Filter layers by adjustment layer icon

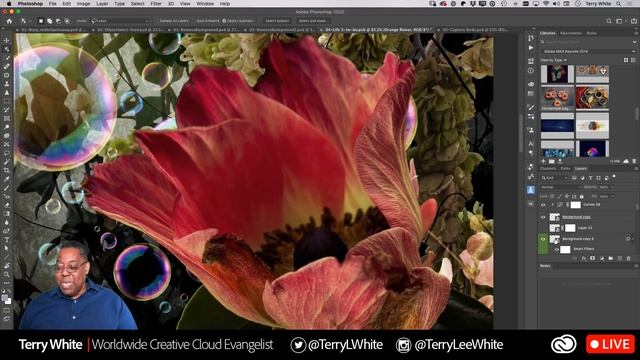pos(582,178)
